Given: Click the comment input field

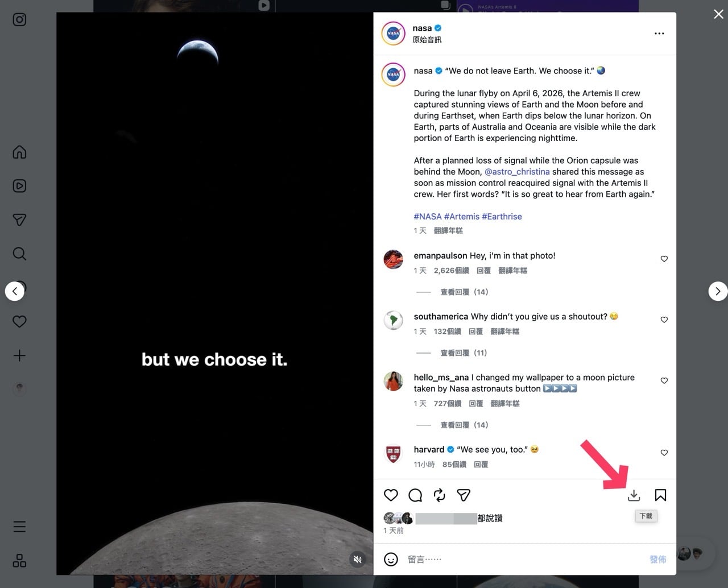Looking at the screenshot, I should (x=523, y=560).
